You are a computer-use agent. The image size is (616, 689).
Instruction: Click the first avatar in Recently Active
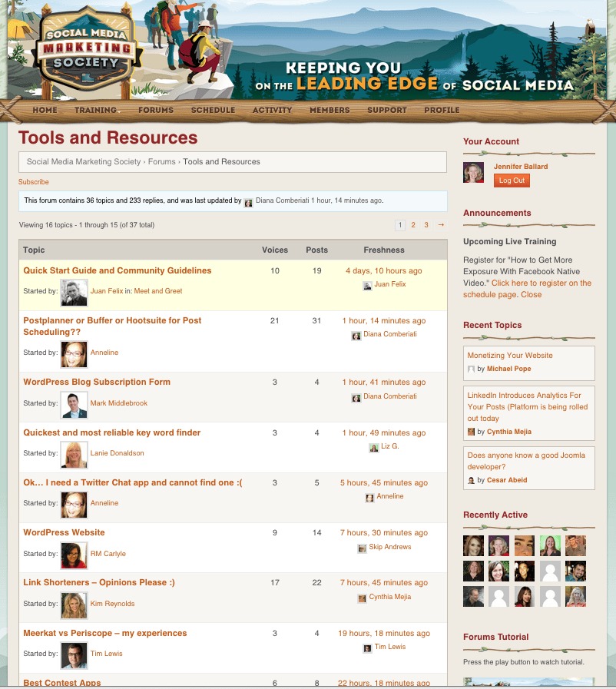coord(473,545)
